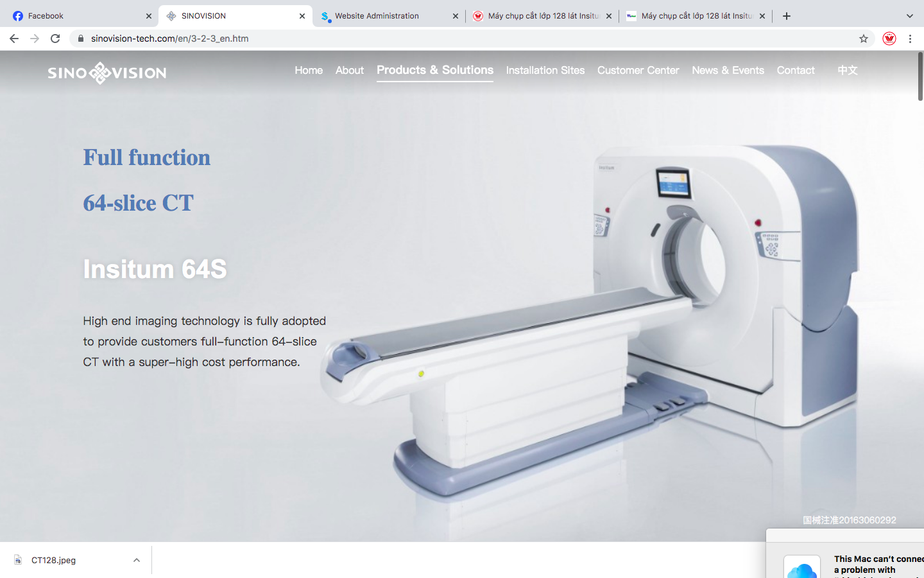Expand options for the CT128.jpeg download

click(x=137, y=560)
